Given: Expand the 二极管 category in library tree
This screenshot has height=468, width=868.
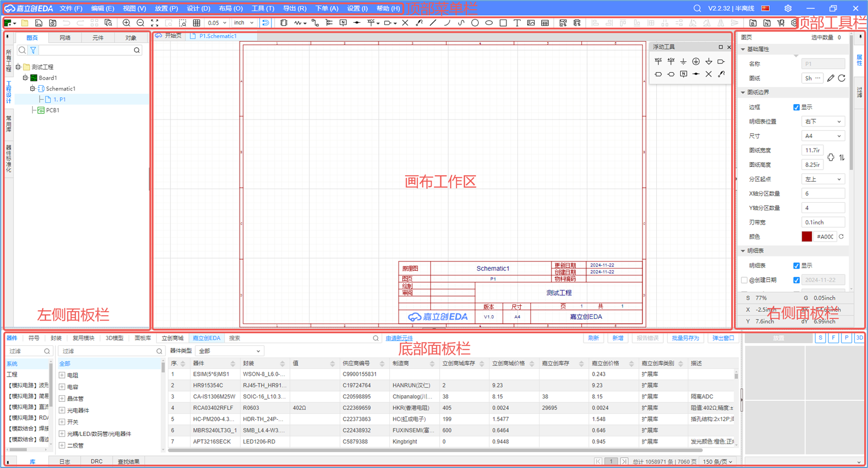Looking at the screenshot, I should click(62, 446).
